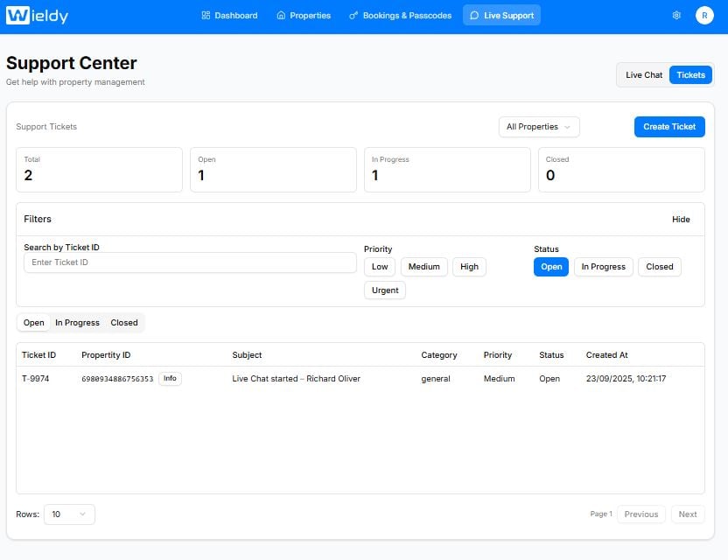The image size is (728, 560).
Task: Switch to the Live Chat view
Action: point(644,75)
